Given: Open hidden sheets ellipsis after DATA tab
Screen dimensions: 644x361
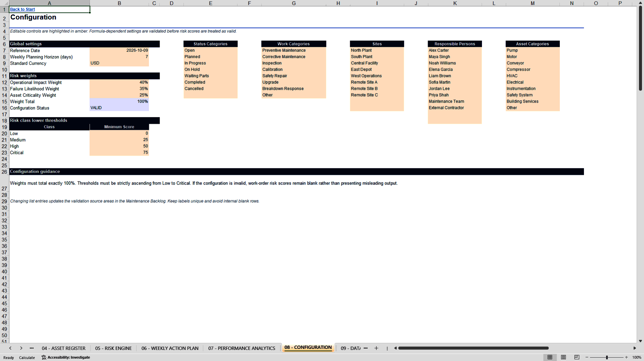Looking at the screenshot, I should [366, 348].
